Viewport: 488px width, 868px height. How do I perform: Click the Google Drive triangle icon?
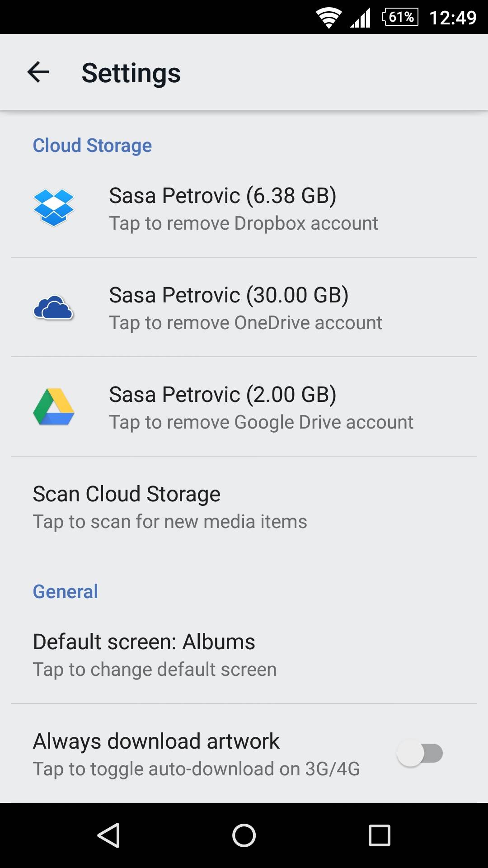pyautogui.click(x=54, y=407)
